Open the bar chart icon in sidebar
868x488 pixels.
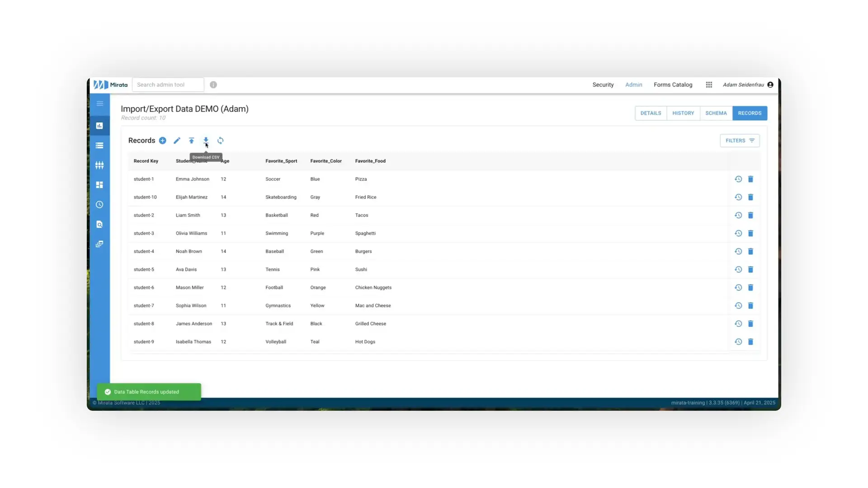point(100,125)
